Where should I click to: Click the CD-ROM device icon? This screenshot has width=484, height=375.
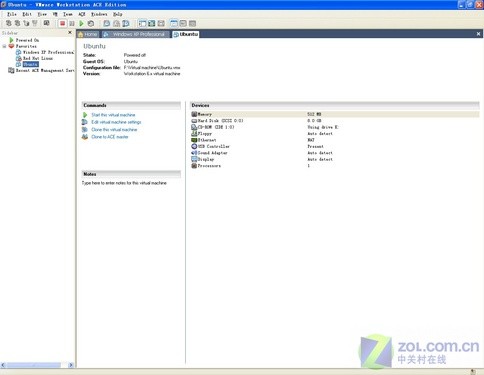[x=194, y=127]
